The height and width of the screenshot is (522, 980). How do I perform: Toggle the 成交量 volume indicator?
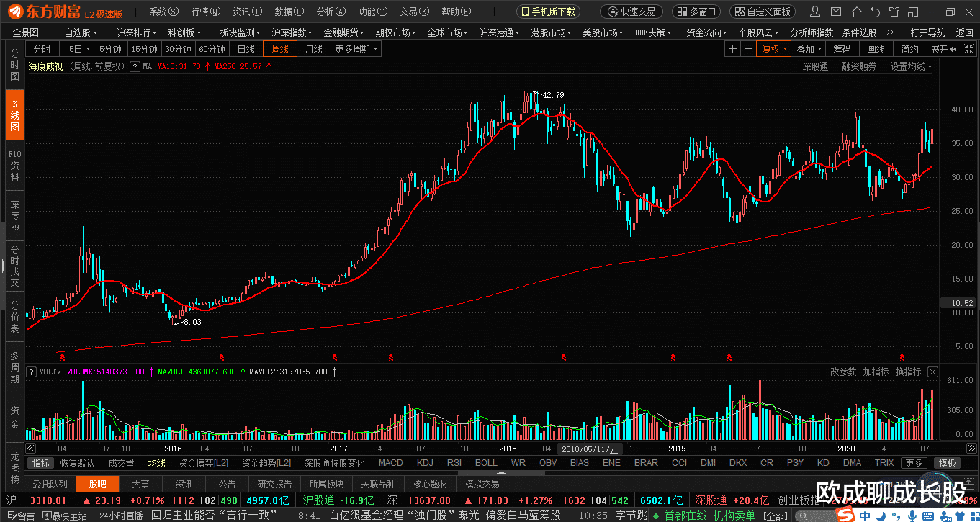pyautogui.click(x=121, y=463)
